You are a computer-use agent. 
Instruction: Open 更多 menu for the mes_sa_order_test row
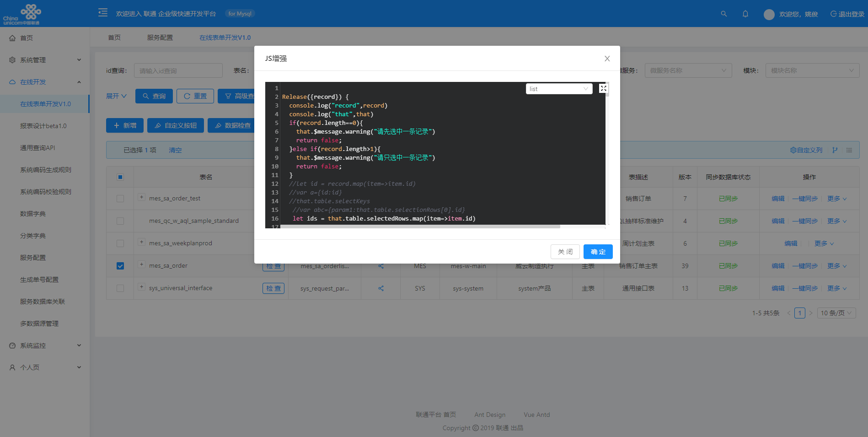pos(836,199)
